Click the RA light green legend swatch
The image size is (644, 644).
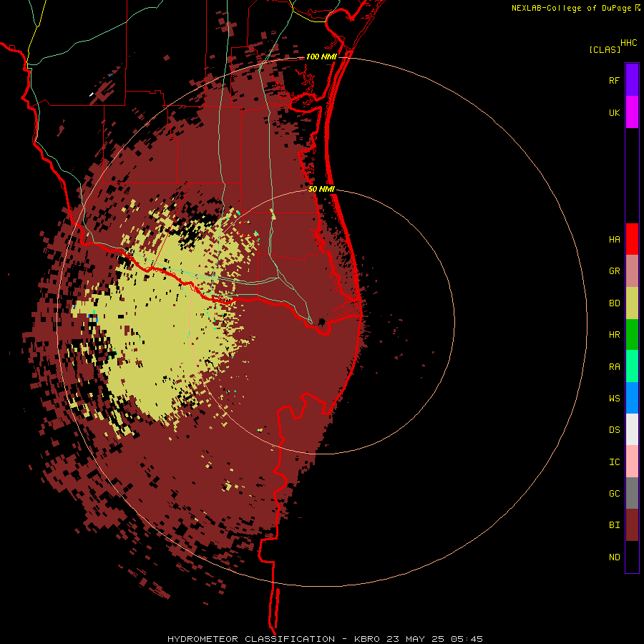632,366
